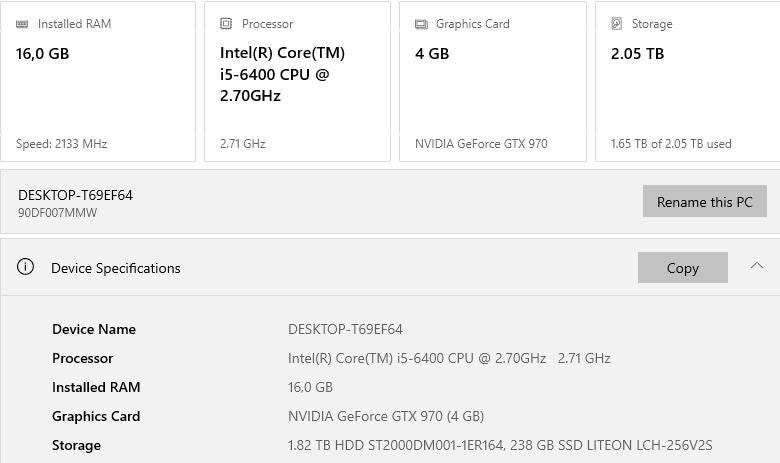Click the Device Specifications heading
780x463 pixels.
[116, 268]
